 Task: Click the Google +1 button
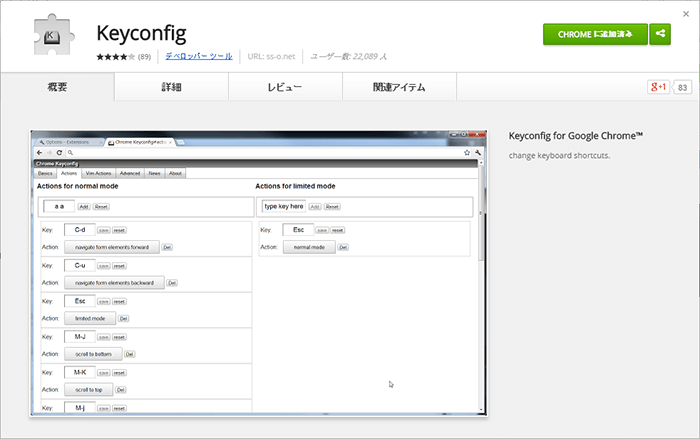click(x=658, y=87)
